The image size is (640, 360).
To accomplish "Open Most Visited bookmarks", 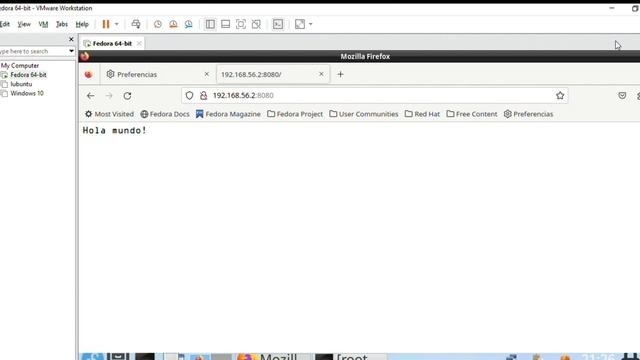I will point(109,114).
